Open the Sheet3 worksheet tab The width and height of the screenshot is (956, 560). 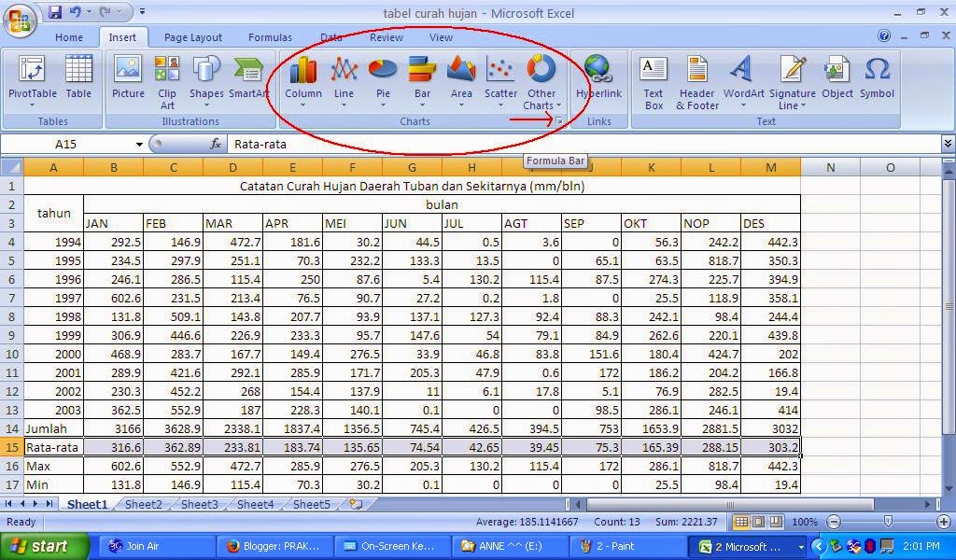(x=199, y=504)
